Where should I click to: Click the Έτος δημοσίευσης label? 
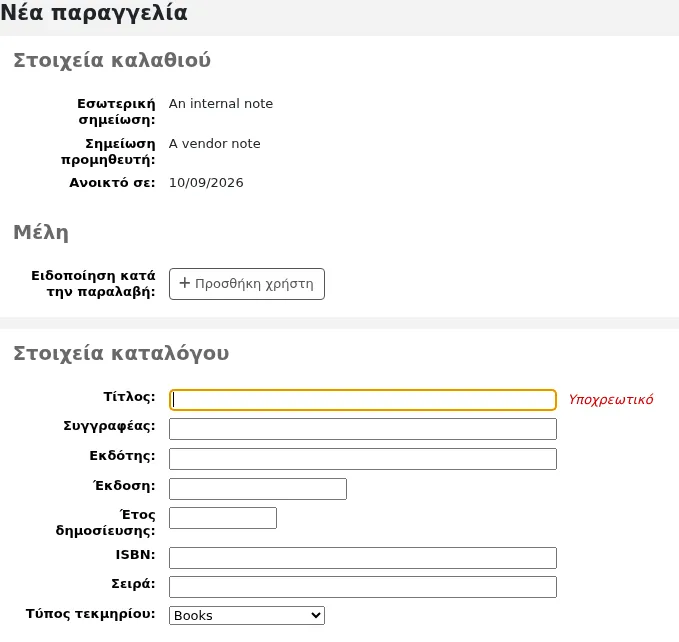(x=105, y=523)
